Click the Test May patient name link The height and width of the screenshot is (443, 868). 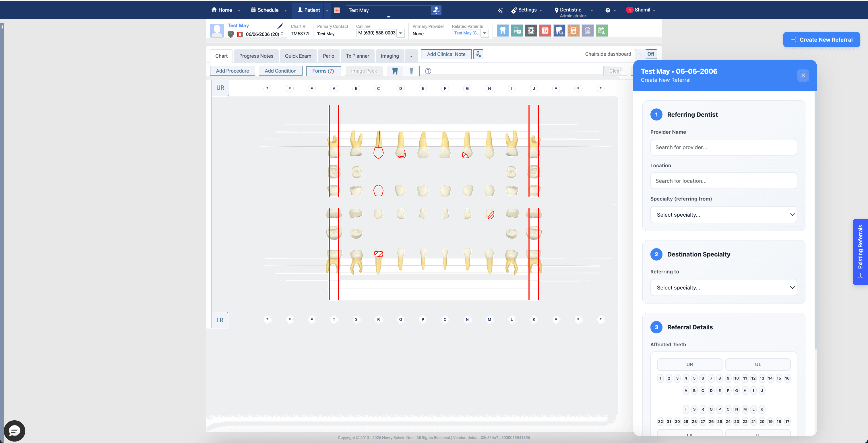(x=238, y=26)
